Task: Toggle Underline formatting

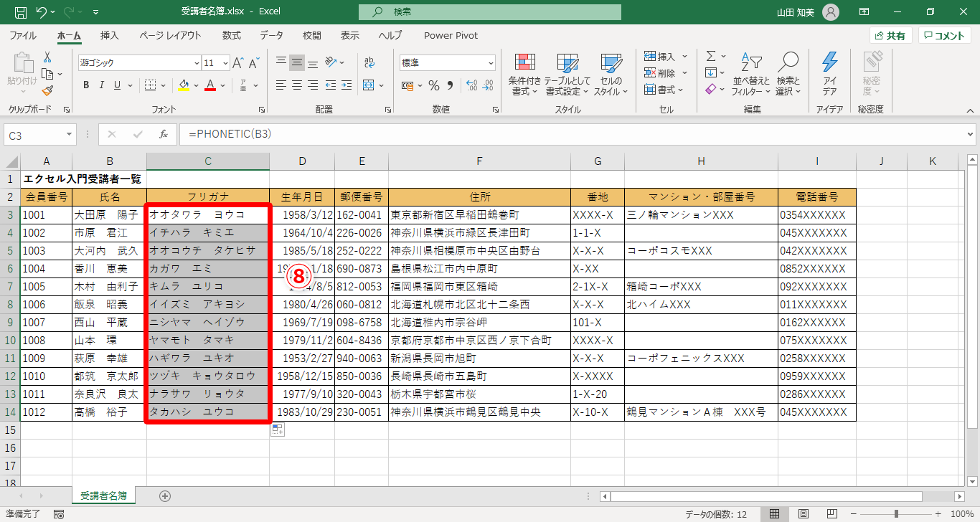Action: click(118, 85)
